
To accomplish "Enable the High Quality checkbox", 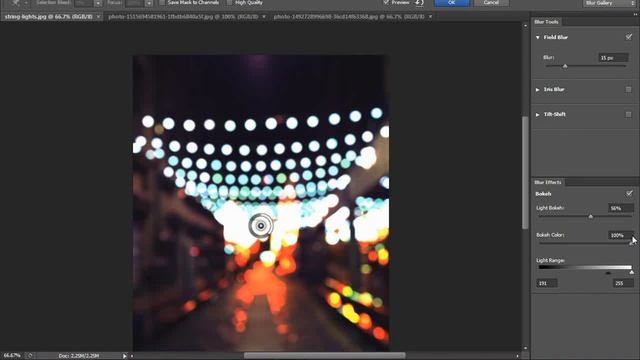I will pos(229,2).
